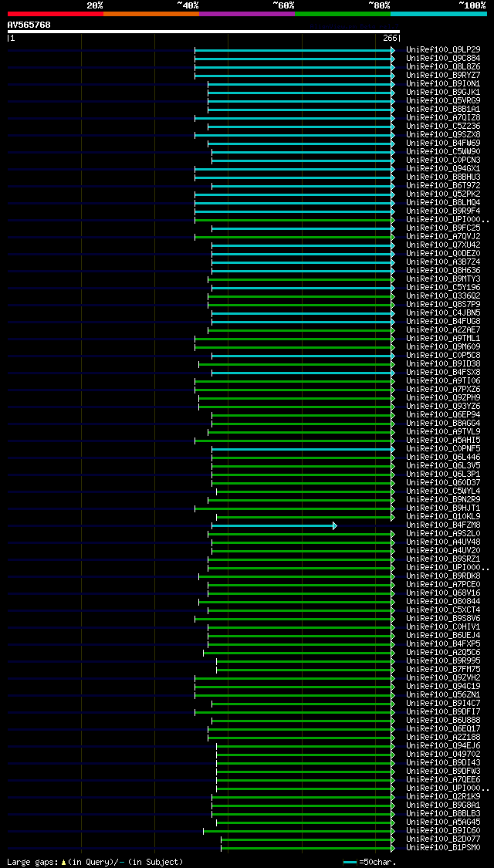Image resolution: width=494 pixels, height=868 pixels.
Task: Select label UniRef100_C5Y196
Action: coord(443,288)
